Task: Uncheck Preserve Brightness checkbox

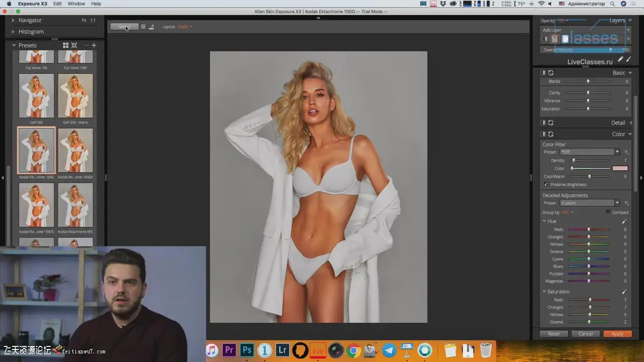Action: point(546,185)
